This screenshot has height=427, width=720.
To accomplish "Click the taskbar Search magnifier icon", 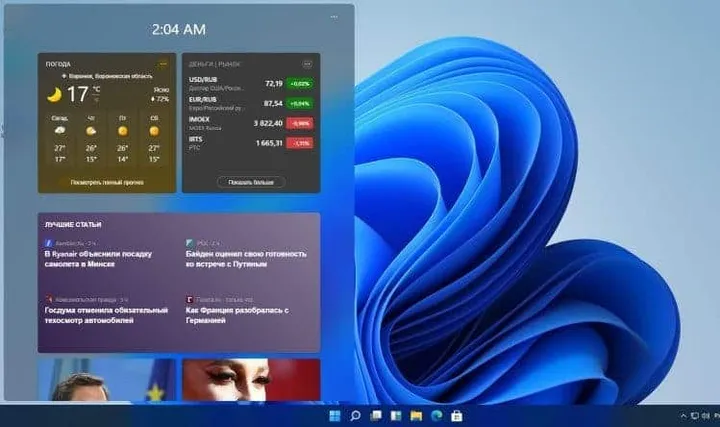I will 355,415.
